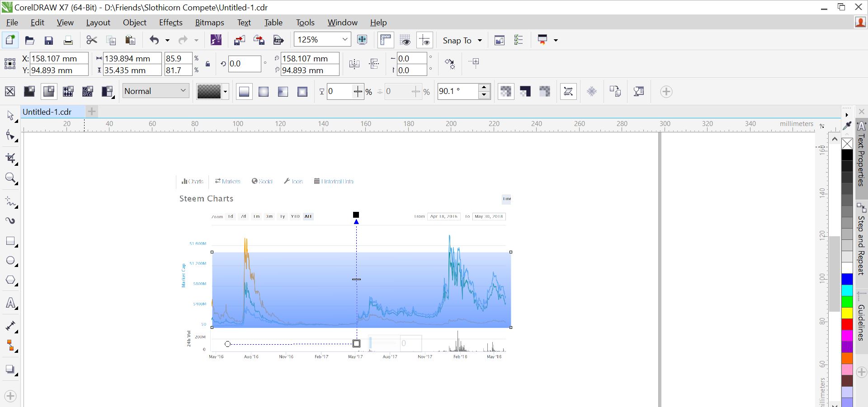This screenshot has height=407, width=868.
Task: Open the File menu
Action: (12, 23)
